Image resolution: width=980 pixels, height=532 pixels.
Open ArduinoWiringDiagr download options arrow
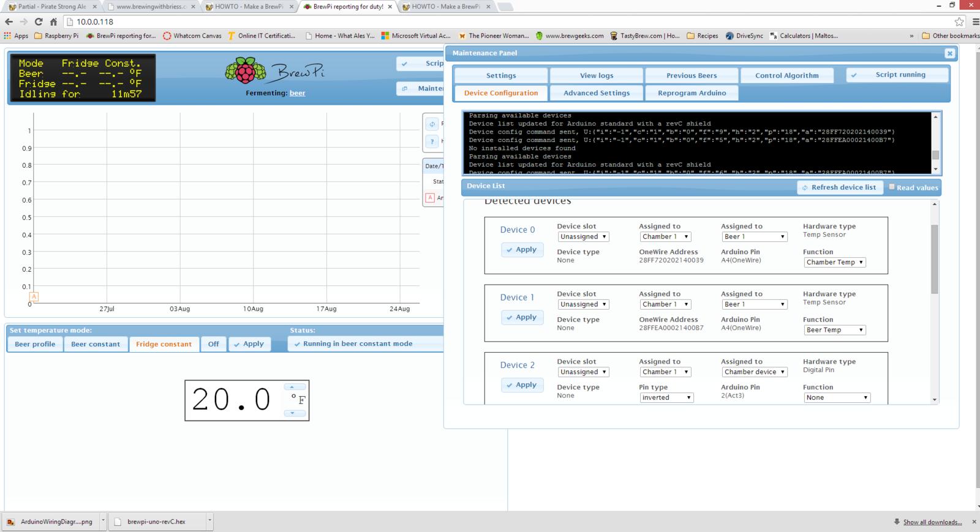103,522
